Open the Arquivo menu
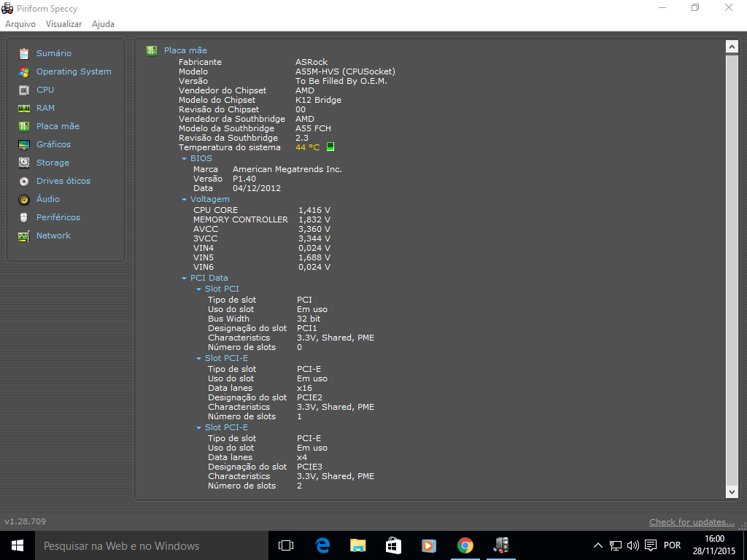The width and height of the screenshot is (747, 560). click(20, 24)
